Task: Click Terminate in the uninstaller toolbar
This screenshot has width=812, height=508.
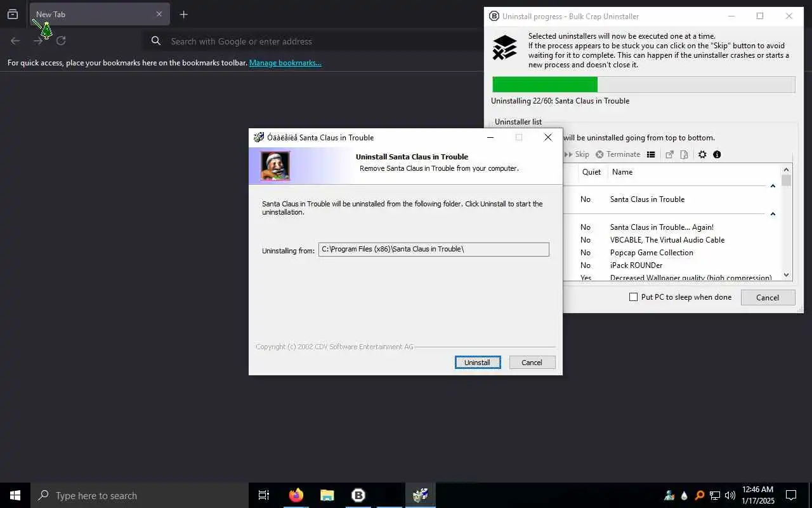Action: pyautogui.click(x=618, y=154)
